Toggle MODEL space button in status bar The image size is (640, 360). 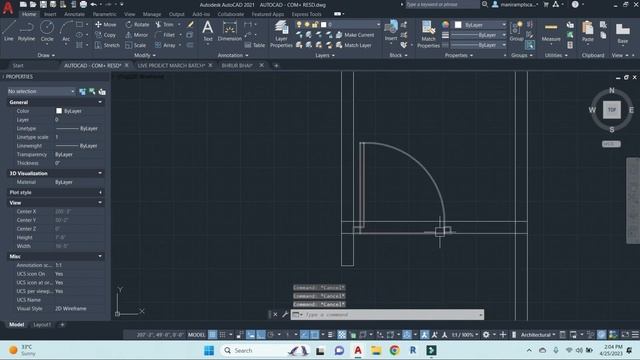pos(196,335)
